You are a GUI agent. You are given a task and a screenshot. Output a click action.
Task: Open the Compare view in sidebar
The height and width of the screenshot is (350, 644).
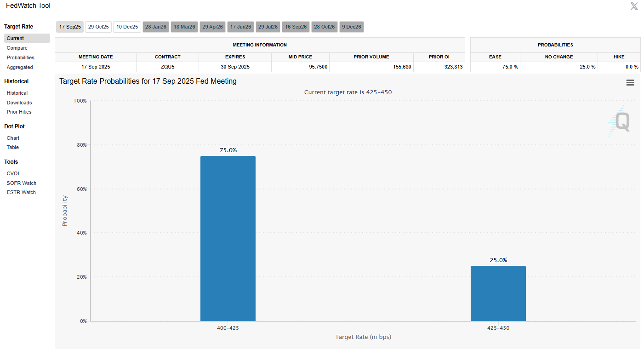pos(17,48)
